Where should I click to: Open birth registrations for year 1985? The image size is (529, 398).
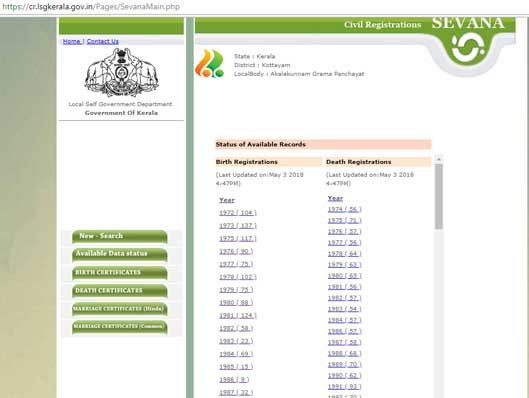click(236, 367)
